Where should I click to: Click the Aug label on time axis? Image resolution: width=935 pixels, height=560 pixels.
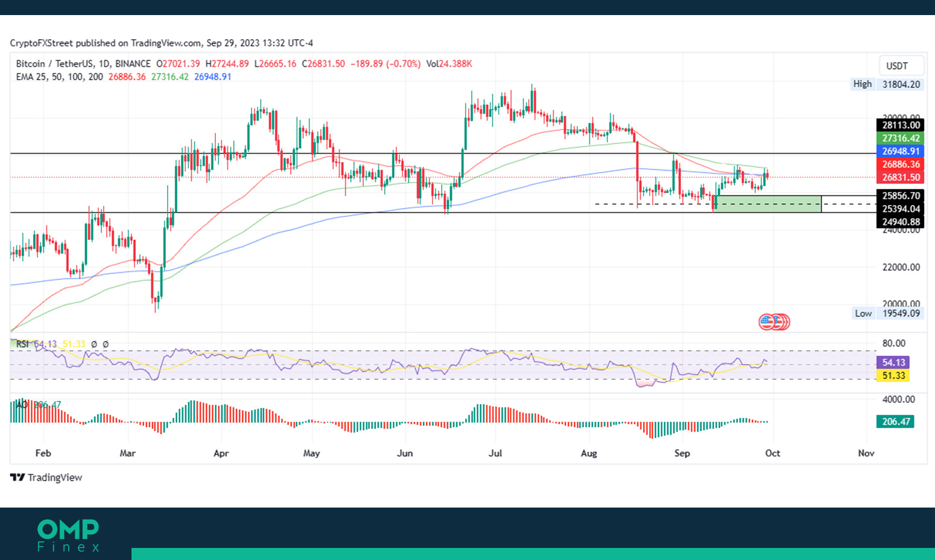[x=589, y=453]
